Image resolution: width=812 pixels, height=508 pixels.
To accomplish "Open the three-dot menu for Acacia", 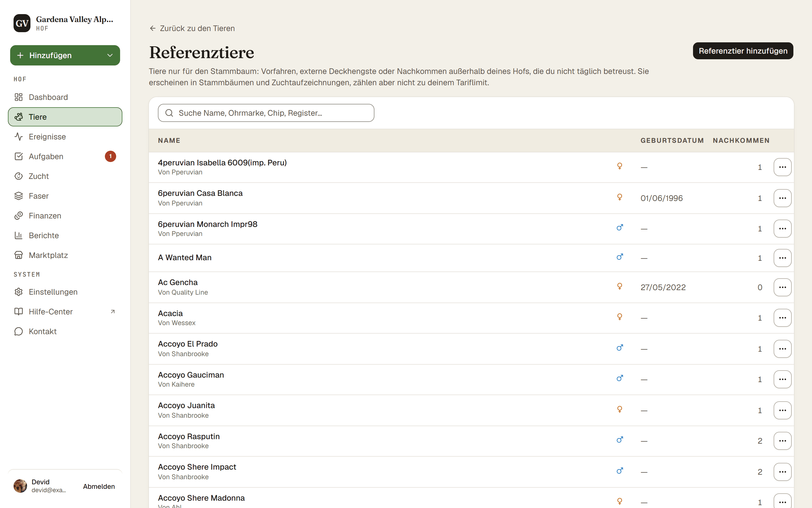I will pyautogui.click(x=782, y=318).
